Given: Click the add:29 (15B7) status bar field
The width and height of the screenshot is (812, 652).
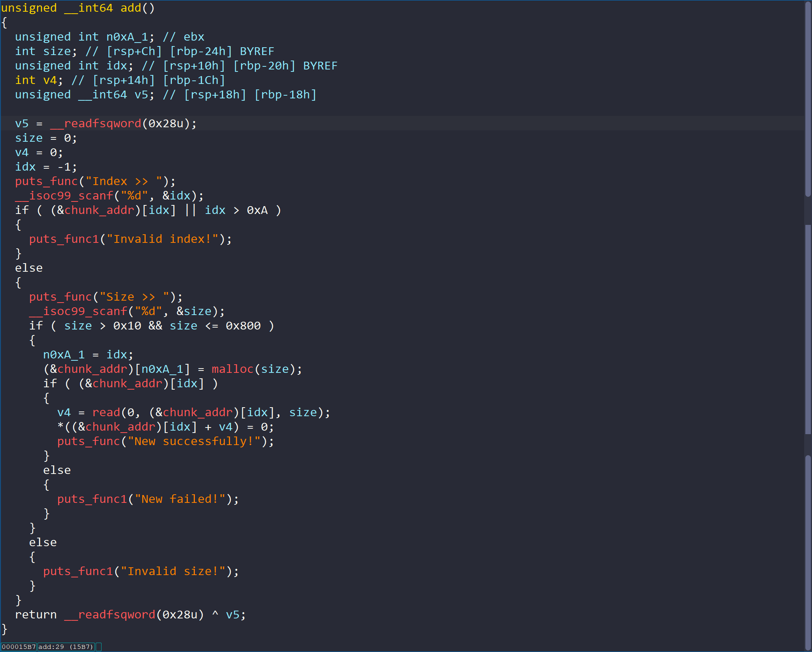Looking at the screenshot, I should click(x=66, y=647).
